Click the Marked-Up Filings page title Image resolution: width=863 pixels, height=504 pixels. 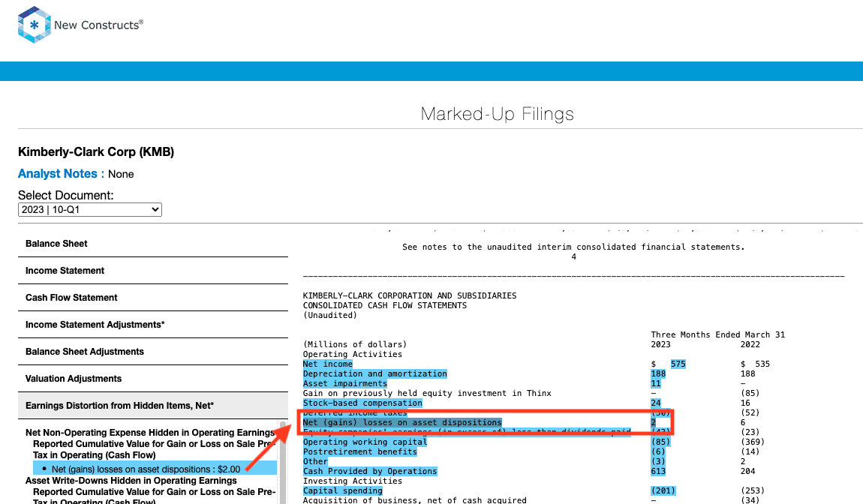(x=498, y=114)
